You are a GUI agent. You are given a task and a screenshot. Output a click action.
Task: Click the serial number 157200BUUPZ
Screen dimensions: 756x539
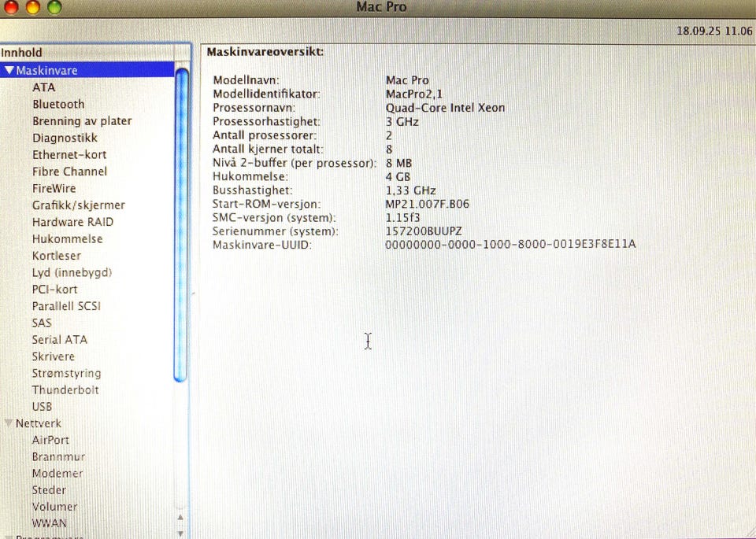click(424, 231)
